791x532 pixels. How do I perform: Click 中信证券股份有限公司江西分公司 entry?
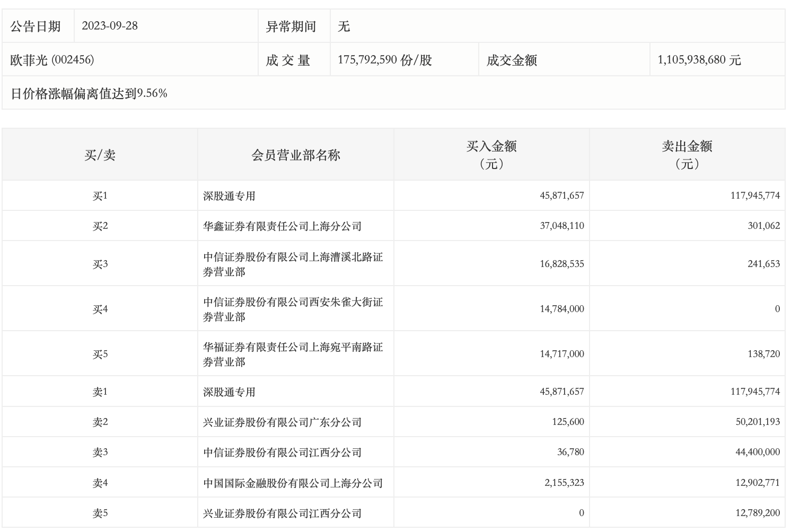(282, 453)
